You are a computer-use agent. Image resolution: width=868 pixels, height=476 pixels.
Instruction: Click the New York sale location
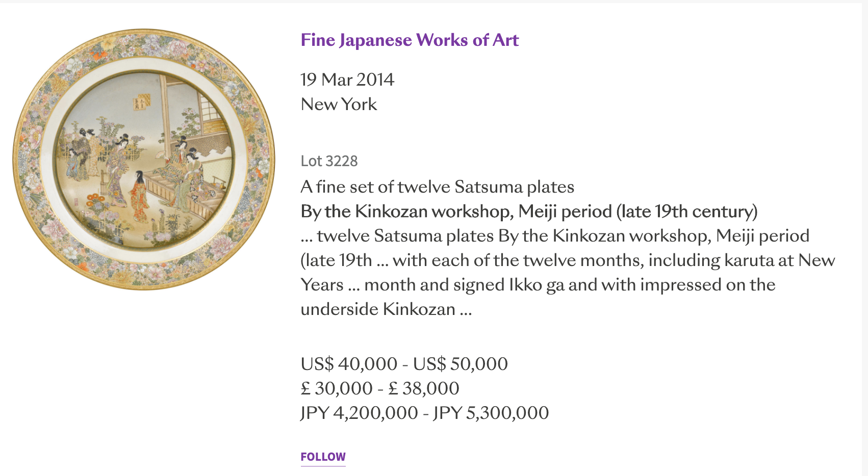(339, 104)
